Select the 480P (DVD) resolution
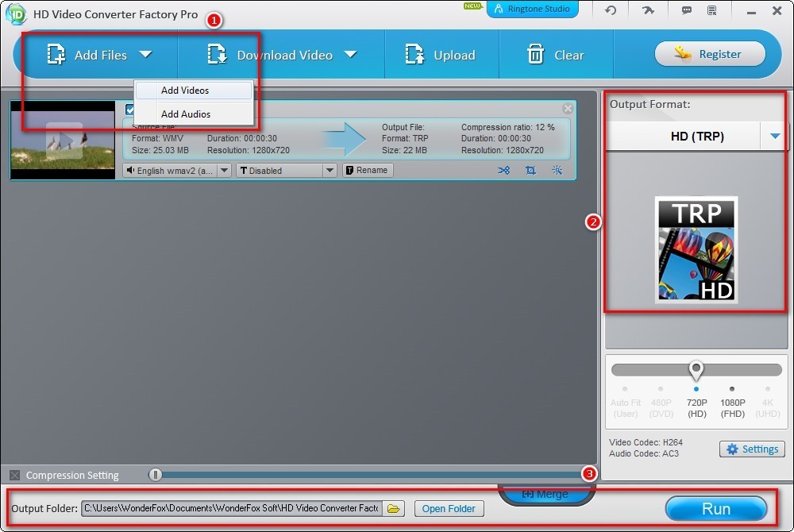This screenshot has width=794, height=532. (x=661, y=407)
